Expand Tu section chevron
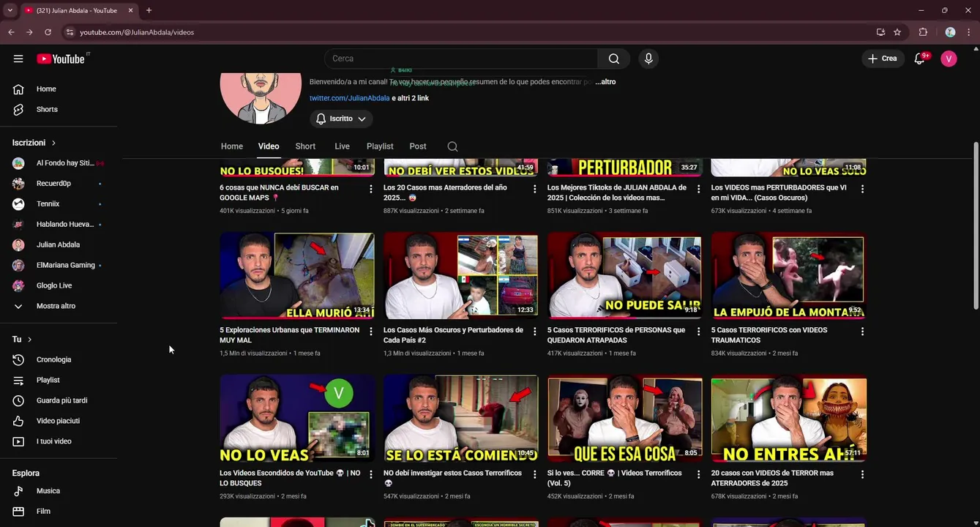 pos(29,340)
